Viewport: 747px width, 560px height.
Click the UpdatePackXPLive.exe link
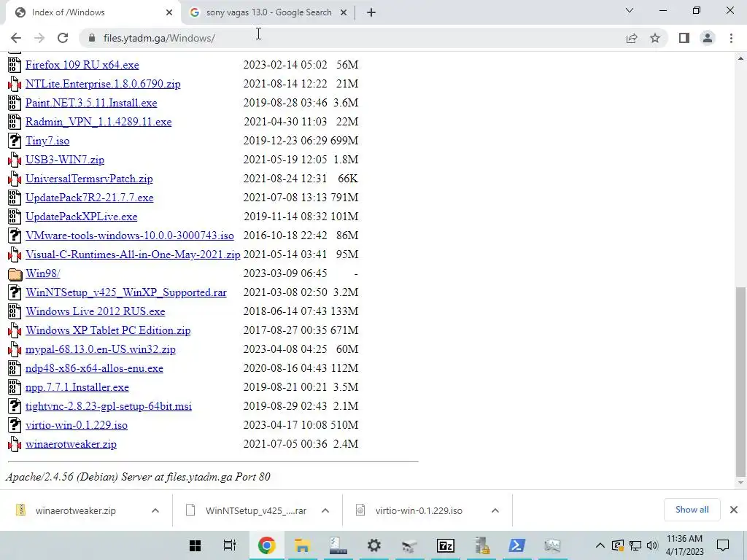pyautogui.click(x=82, y=217)
